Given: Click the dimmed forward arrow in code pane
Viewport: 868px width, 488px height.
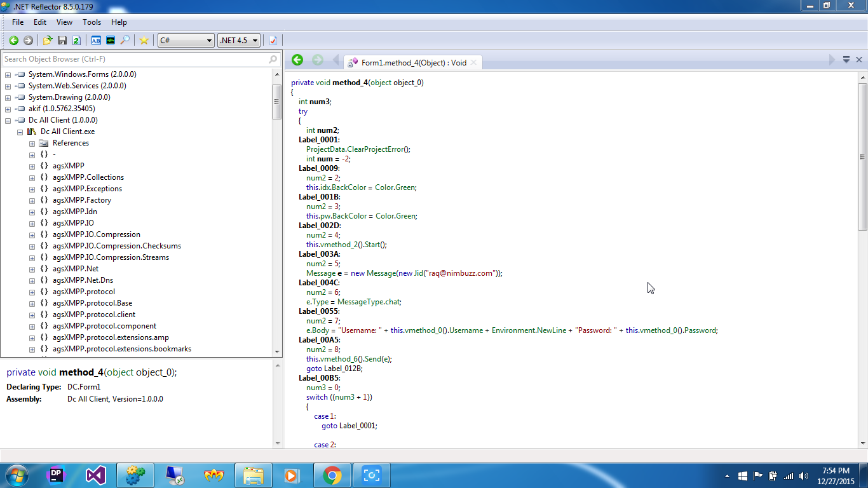Looking at the screenshot, I should (318, 60).
